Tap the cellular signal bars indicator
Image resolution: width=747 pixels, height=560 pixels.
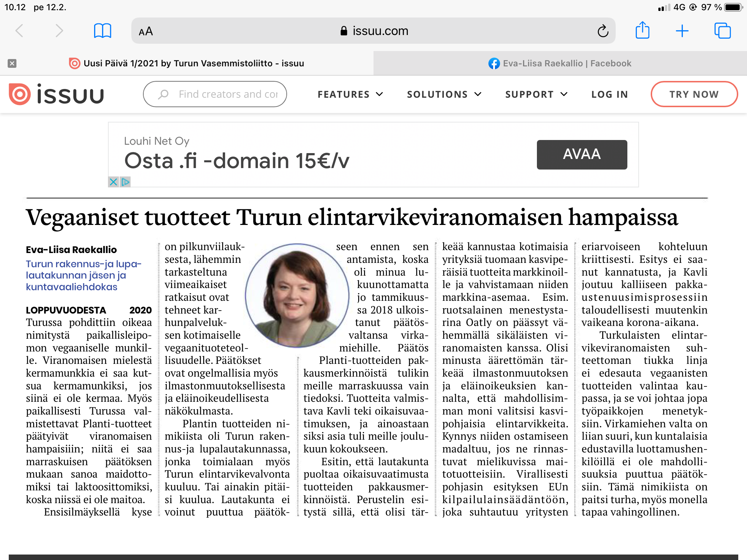tap(664, 7)
